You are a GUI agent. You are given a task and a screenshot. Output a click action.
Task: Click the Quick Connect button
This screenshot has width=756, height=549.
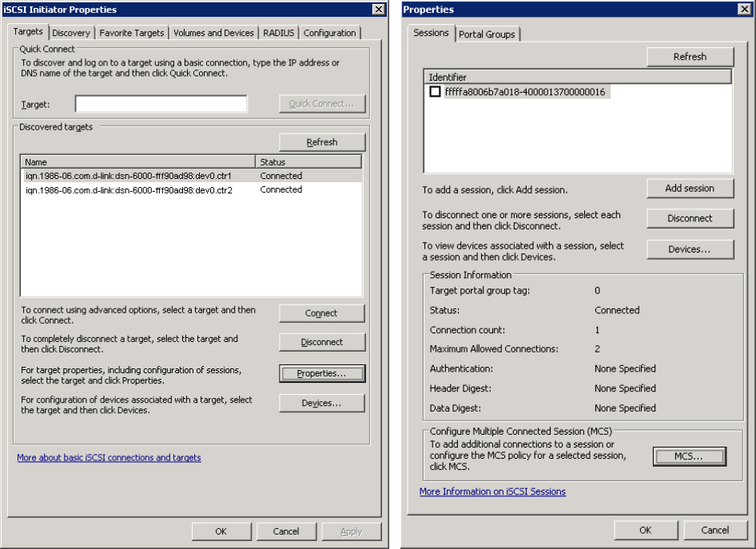click(321, 104)
